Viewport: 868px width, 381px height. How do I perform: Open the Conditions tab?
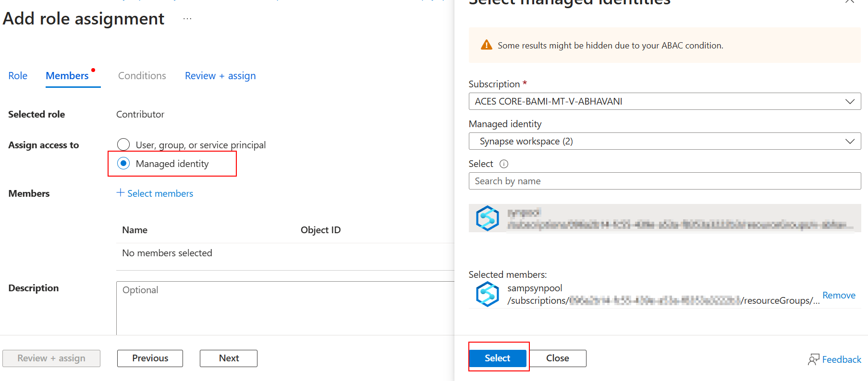[142, 76]
